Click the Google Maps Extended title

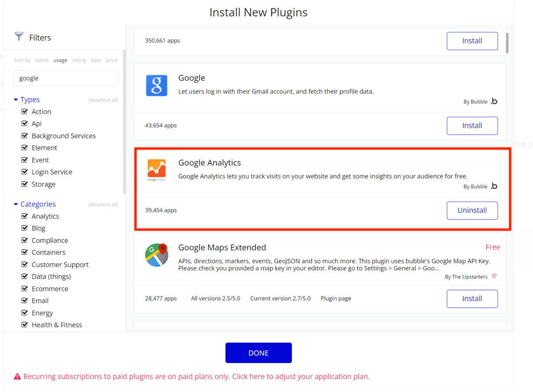pos(222,248)
